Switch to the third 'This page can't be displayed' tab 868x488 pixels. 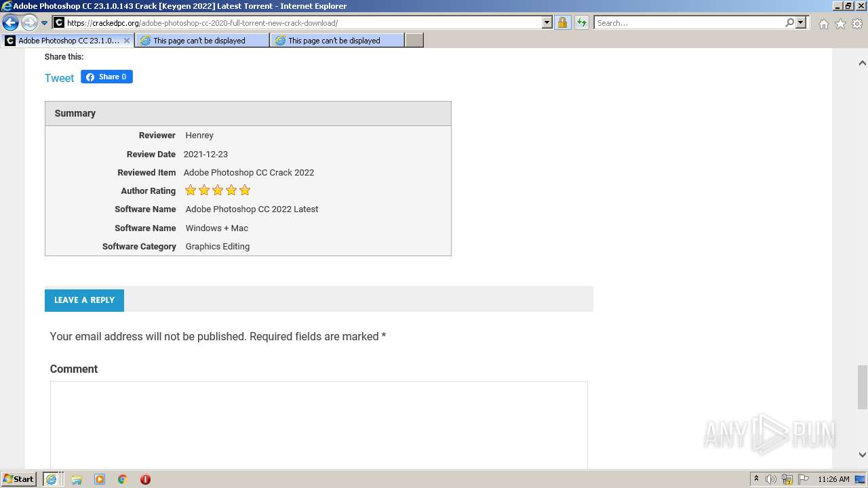[x=337, y=41]
